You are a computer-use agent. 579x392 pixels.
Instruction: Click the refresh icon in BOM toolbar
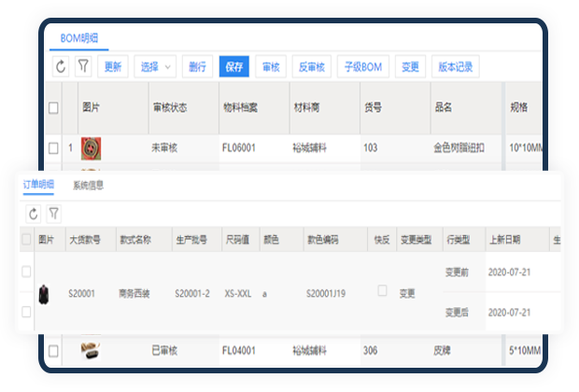[x=62, y=67]
